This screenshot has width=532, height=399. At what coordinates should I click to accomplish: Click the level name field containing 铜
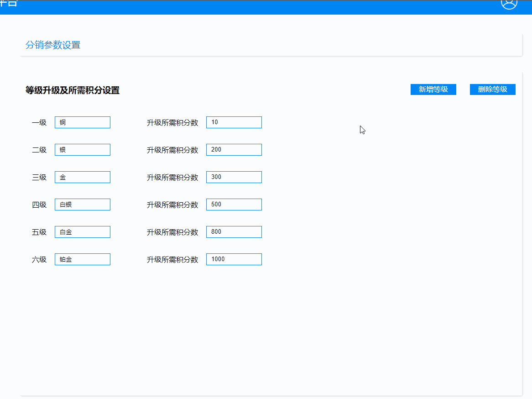pos(82,122)
